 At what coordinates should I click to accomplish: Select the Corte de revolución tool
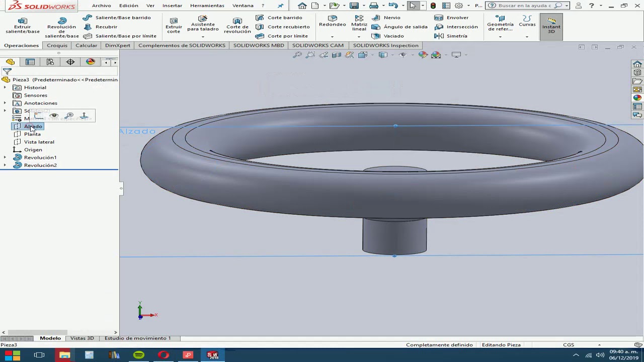click(237, 26)
